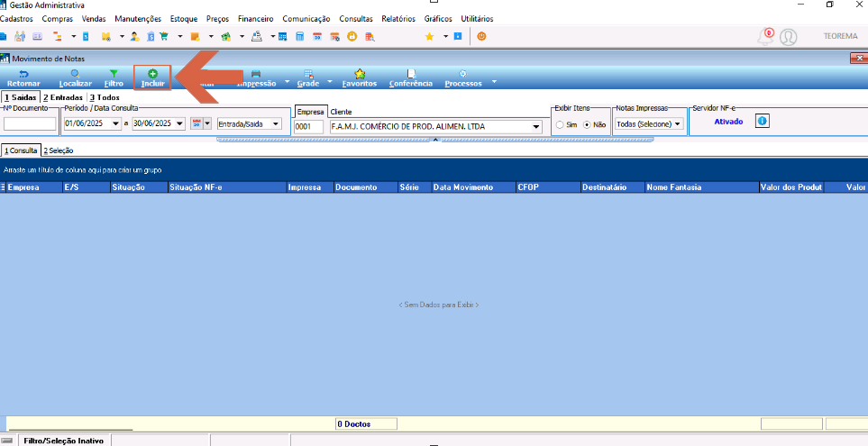Open the Utilitários menu

[477, 19]
